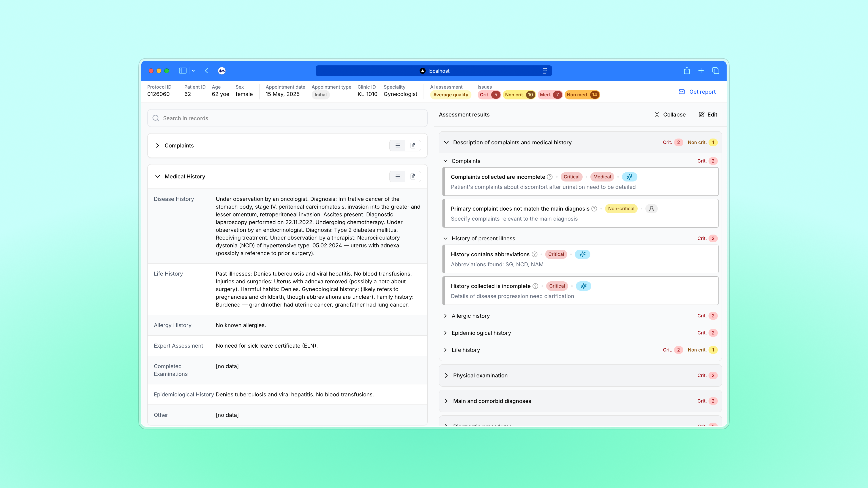Image resolution: width=868 pixels, height=488 pixels.
Task: Click AI sparkle icon on Complaints collected row
Action: (629, 177)
